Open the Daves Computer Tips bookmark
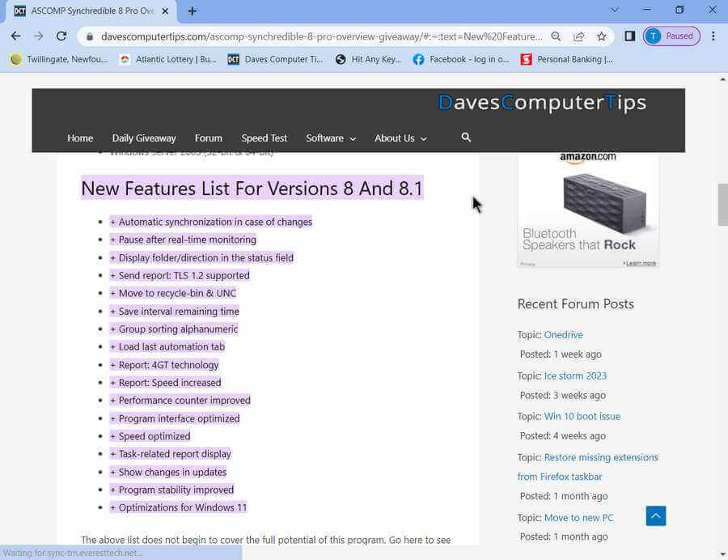The width and height of the screenshot is (728, 560). (x=275, y=59)
